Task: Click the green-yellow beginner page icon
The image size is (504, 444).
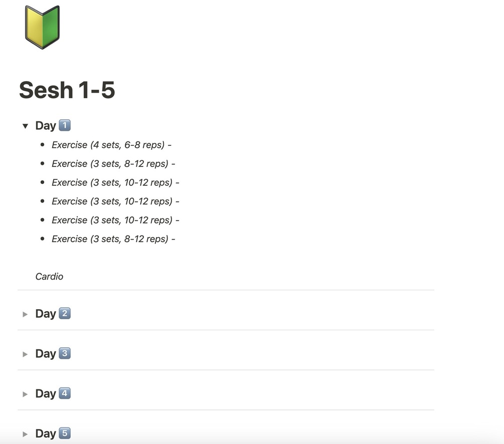Action: click(42, 27)
